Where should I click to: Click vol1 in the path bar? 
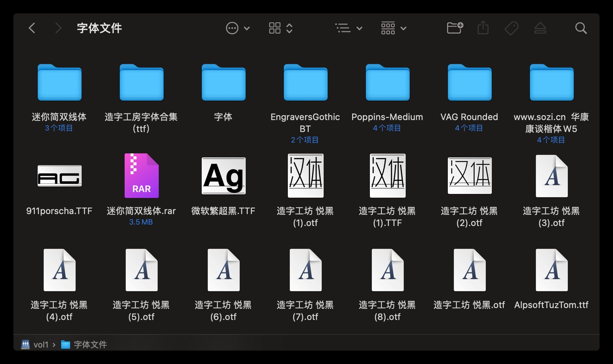(41, 345)
